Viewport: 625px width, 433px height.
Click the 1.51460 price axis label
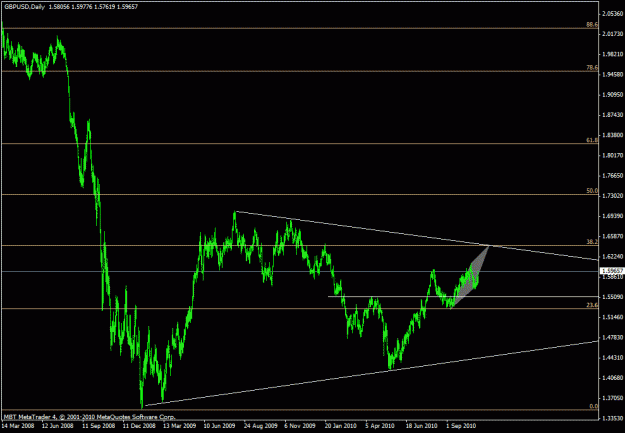pyautogui.click(x=613, y=317)
